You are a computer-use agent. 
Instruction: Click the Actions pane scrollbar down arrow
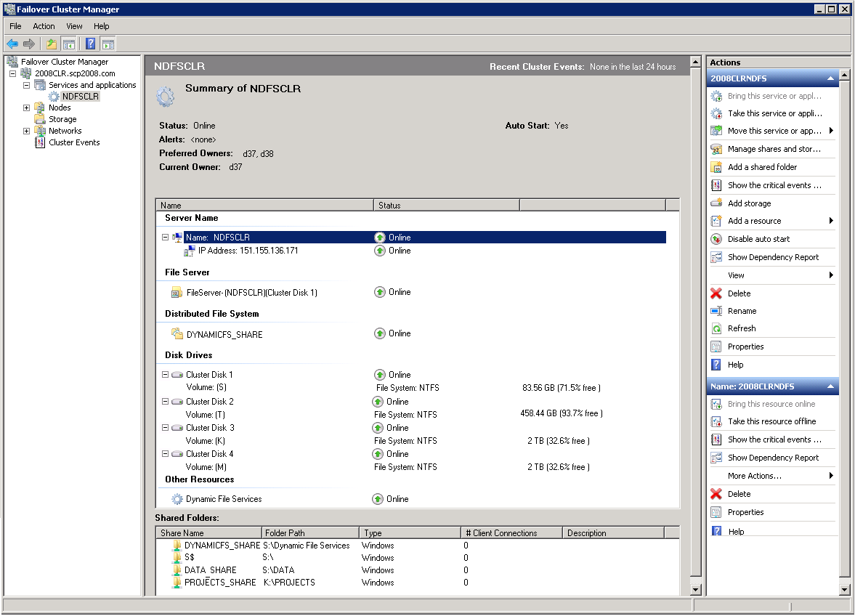844,589
